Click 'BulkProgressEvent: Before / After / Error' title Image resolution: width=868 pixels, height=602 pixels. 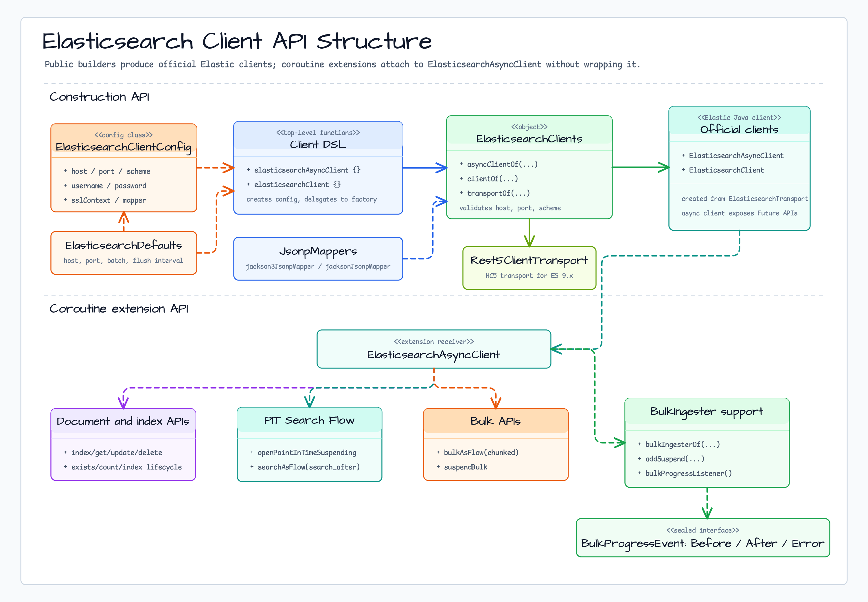click(703, 543)
